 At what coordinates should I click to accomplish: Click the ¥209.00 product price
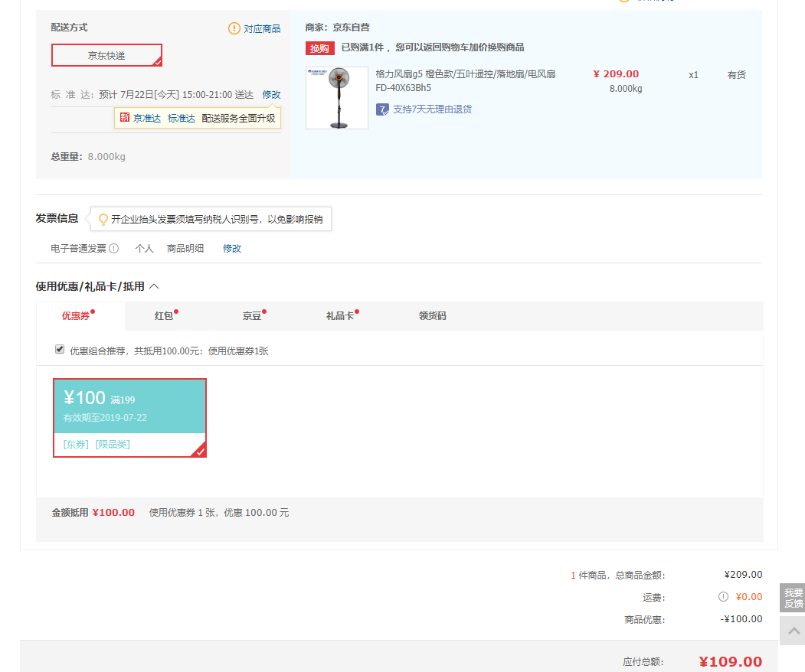(616, 74)
